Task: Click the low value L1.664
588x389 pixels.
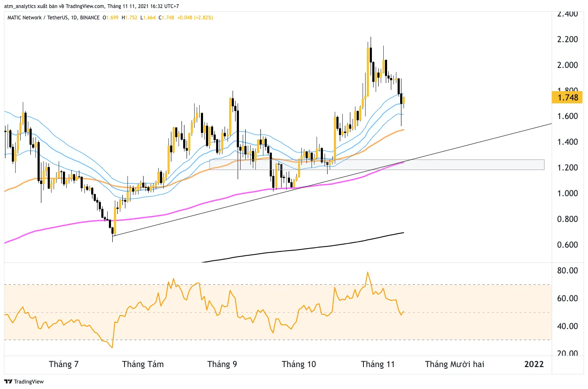Action: pos(148,18)
